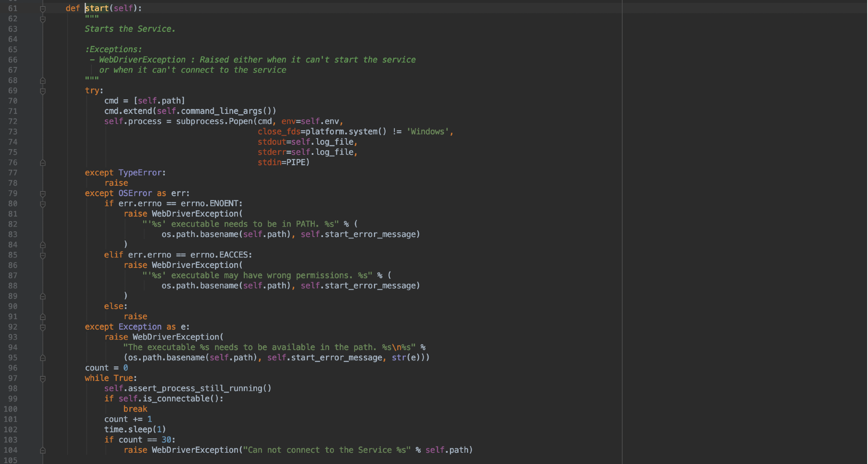Collapse the except OSError block fold marker
This screenshot has height=464, width=868.
click(x=43, y=193)
